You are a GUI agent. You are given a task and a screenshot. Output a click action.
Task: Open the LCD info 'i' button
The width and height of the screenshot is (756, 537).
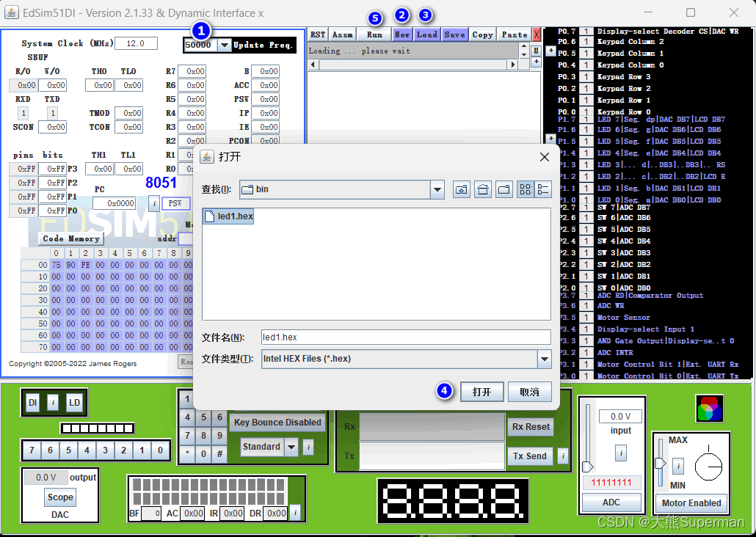click(295, 512)
